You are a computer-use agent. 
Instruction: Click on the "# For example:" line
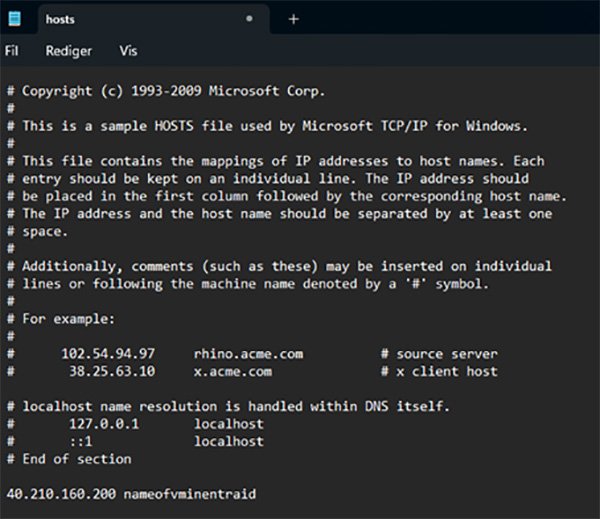60,319
